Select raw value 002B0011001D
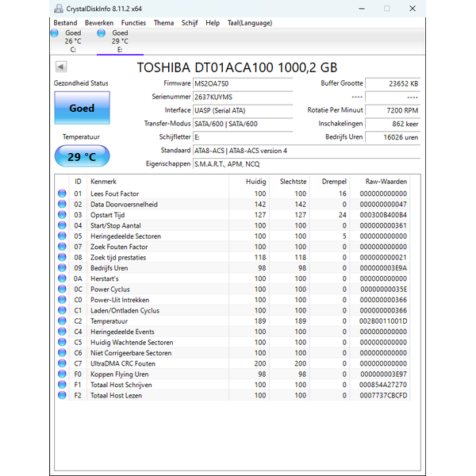This screenshot has width=476, height=476. pos(383,321)
